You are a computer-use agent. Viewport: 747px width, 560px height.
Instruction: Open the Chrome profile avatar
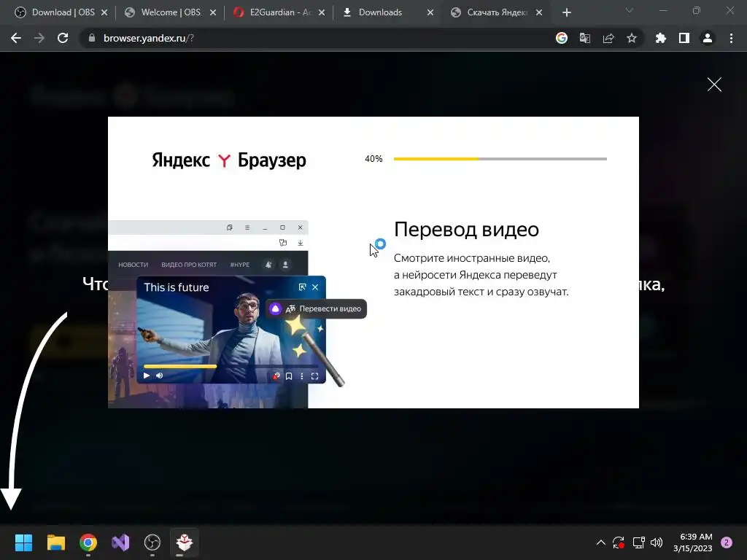[708, 38]
